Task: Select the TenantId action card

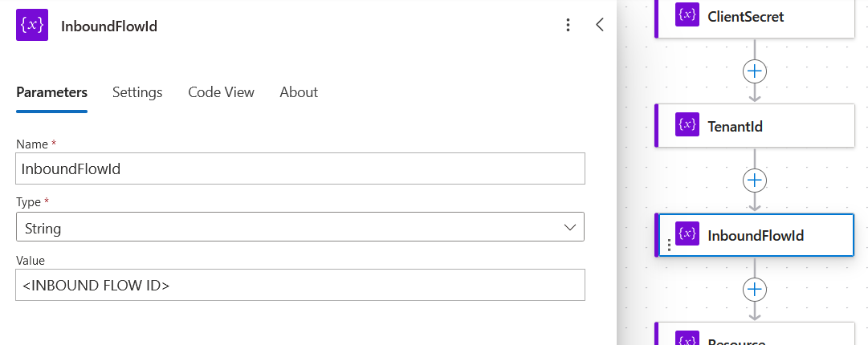Action: [771, 126]
